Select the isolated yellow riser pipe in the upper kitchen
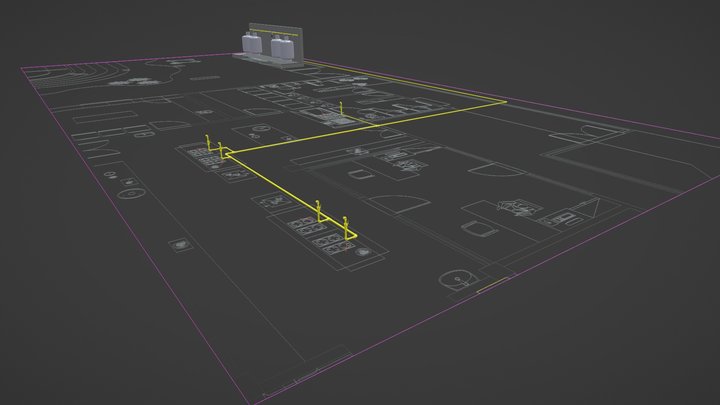The image size is (720, 405). pos(341,109)
